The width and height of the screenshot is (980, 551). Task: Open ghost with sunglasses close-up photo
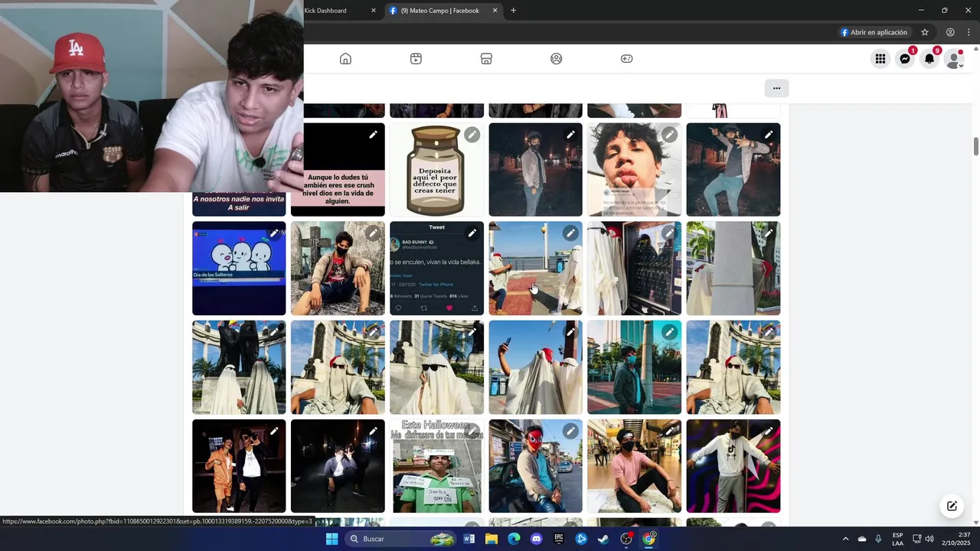(x=436, y=367)
